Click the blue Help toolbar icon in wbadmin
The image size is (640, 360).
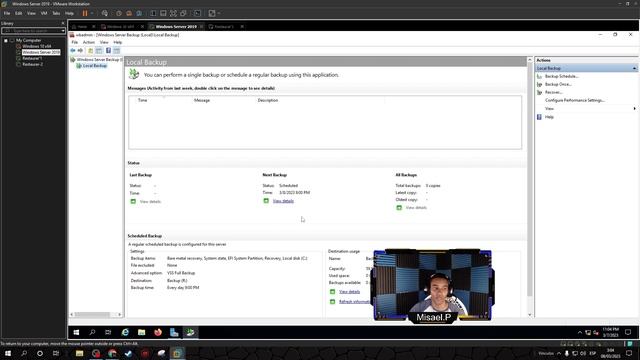(x=108, y=51)
